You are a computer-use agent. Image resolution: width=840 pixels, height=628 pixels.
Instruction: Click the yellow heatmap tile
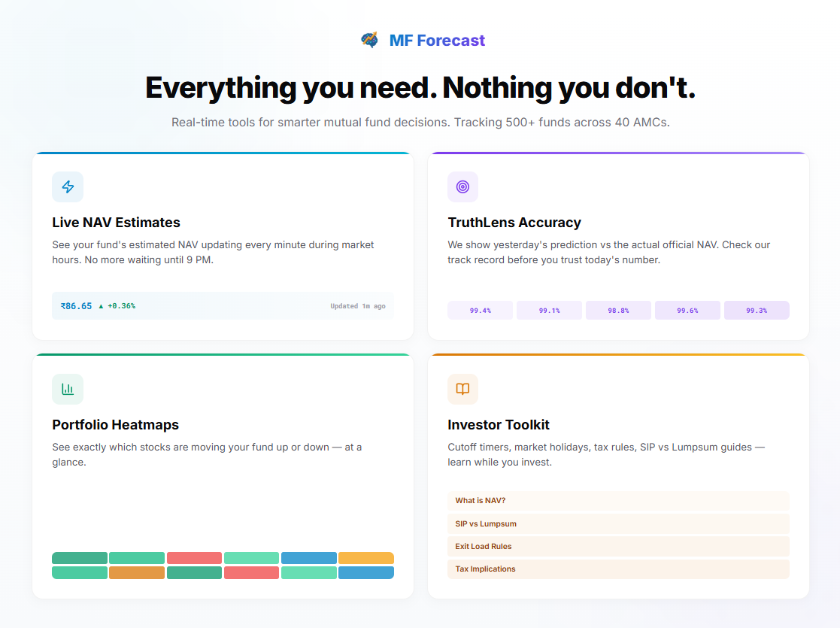(x=366, y=558)
